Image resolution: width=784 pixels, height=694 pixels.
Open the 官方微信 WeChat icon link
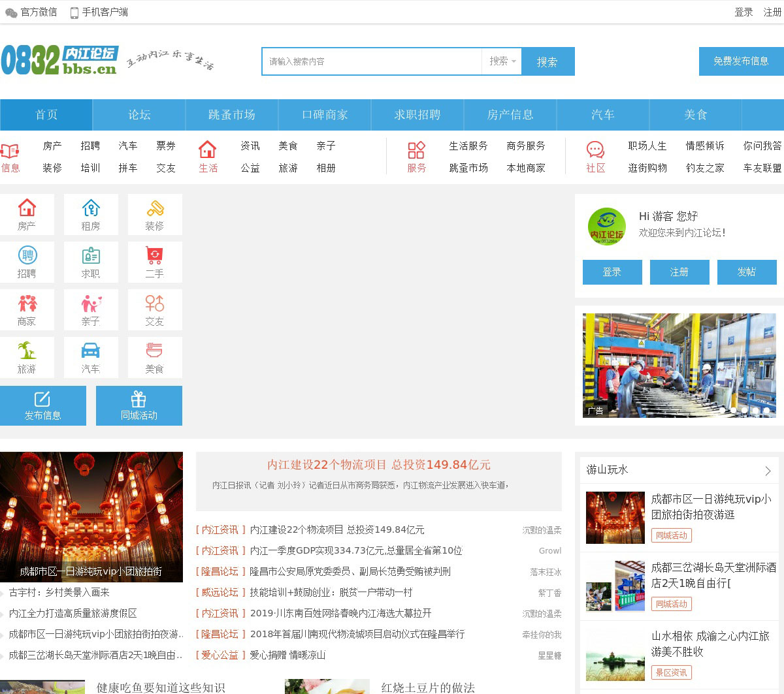tap(11, 12)
